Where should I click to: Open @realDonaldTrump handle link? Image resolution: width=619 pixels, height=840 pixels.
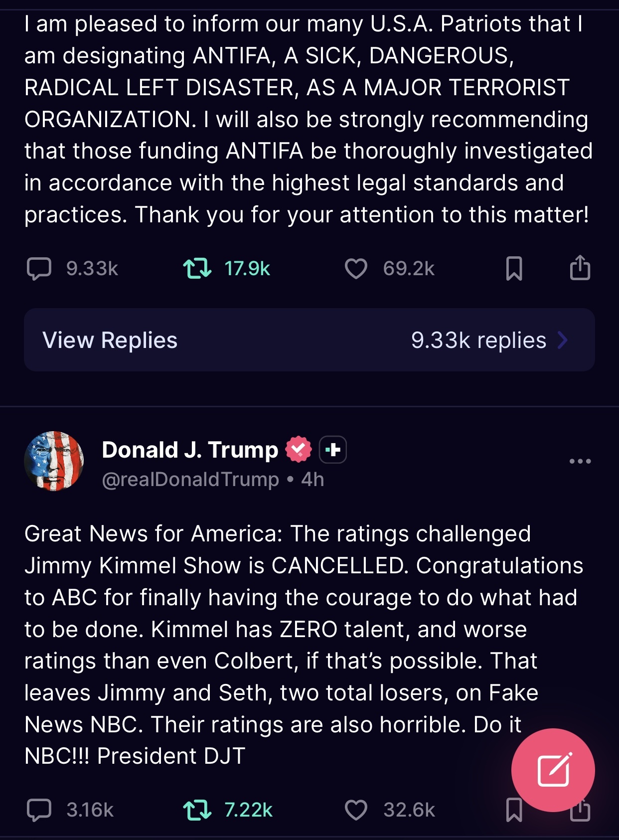(x=190, y=480)
